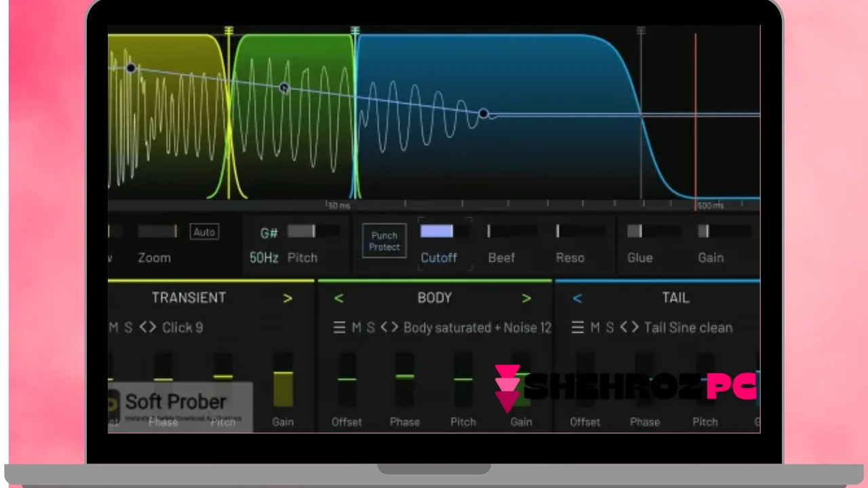The image size is (868, 488).
Task: Click the Body Pitch vertical fader
Action: pyautogui.click(x=463, y=380)
